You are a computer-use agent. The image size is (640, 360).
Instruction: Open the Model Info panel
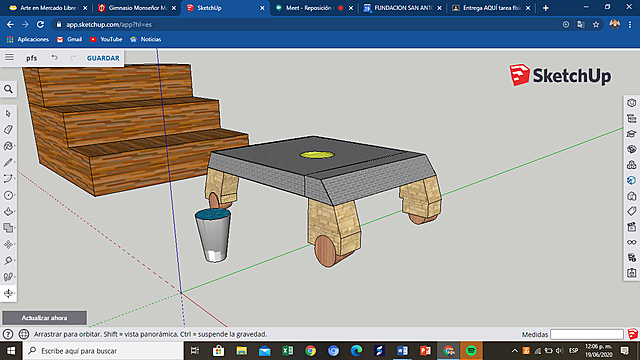coord(631,258)
